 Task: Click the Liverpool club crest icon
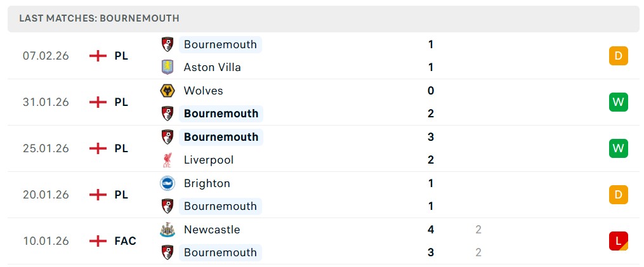pos(168,160)
